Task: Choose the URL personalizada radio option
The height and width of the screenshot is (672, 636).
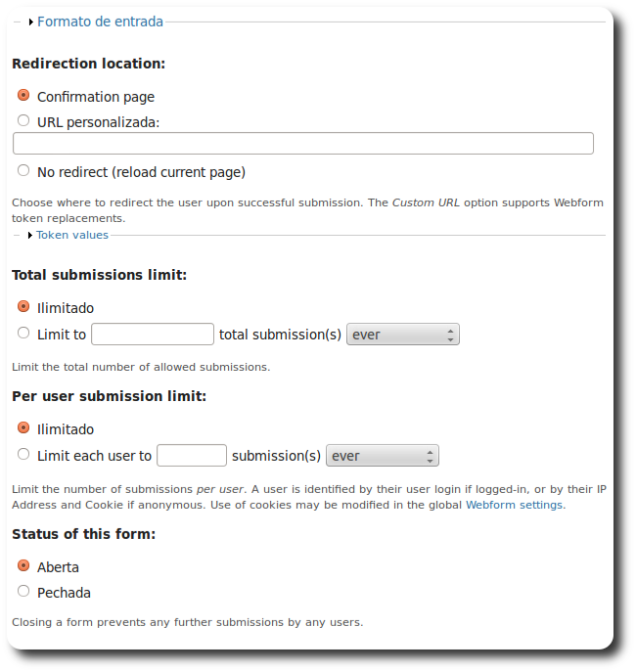Action: [x=23, y=121]
